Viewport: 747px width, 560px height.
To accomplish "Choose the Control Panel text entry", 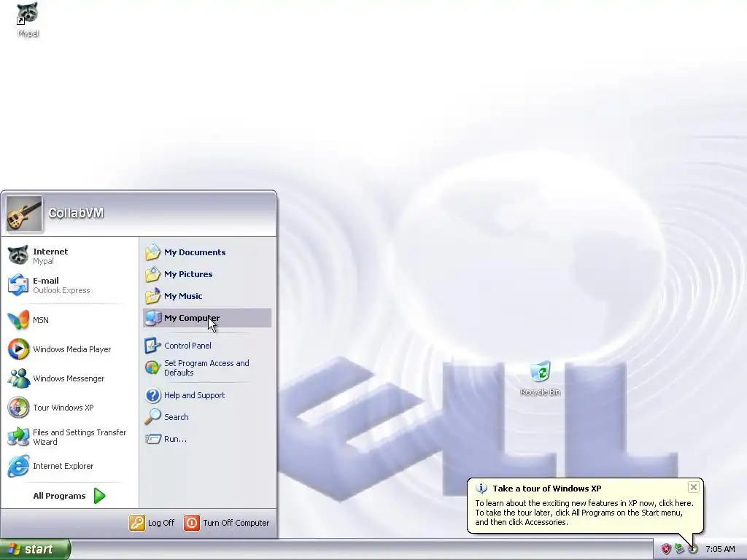I will pos(187,345).
